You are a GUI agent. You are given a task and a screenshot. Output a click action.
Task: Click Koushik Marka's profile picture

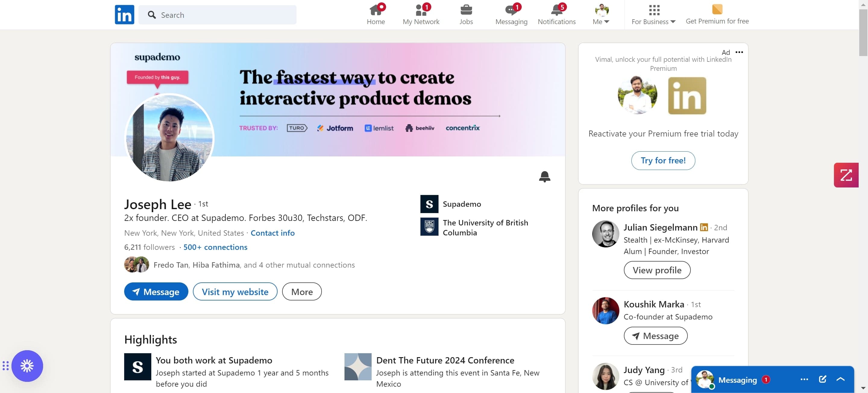click(605, 311)
